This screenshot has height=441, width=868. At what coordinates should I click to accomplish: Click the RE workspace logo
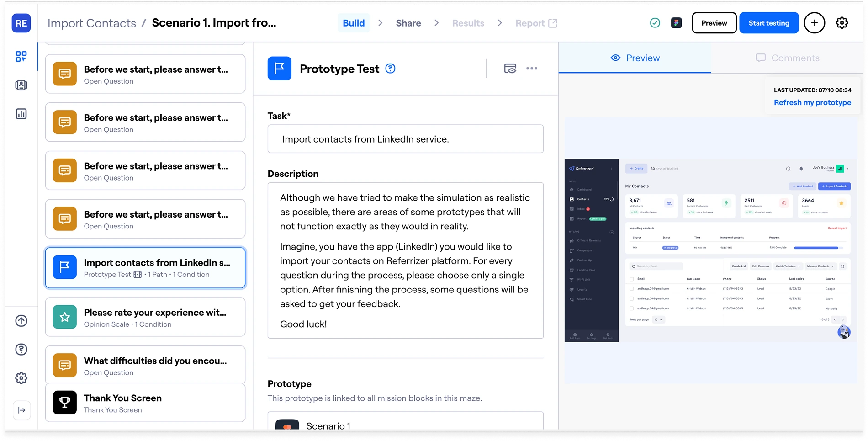pos(21,23)
